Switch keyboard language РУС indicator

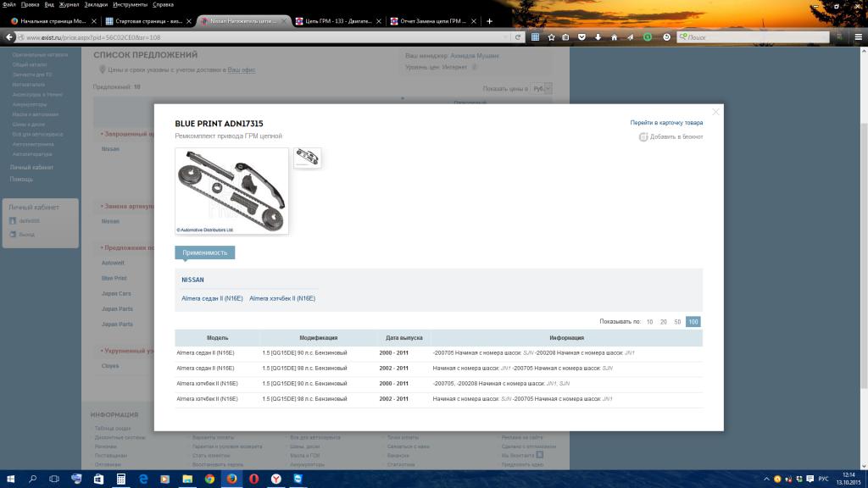pos(824,479)
